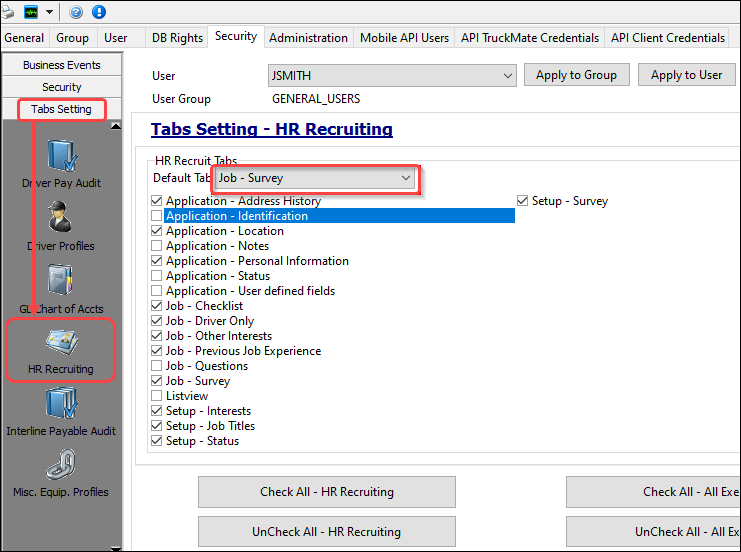The height and width of the screenshot is (552, 741).
Task: Toggle Job - Survey checkbox
Action: point(156,381)
